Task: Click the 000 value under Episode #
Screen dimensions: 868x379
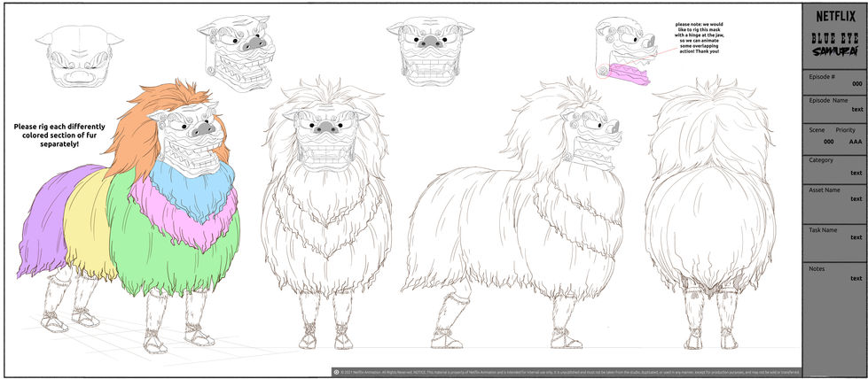Action: coord(857,83)
